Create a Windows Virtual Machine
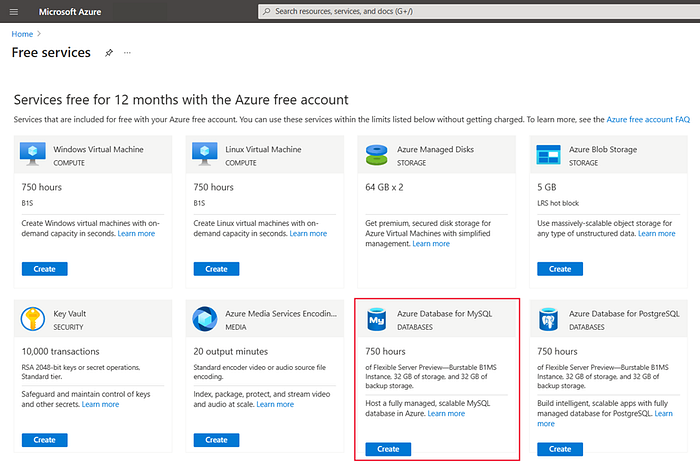This screenshot has height=464, width=700. [x=44, y=269]
